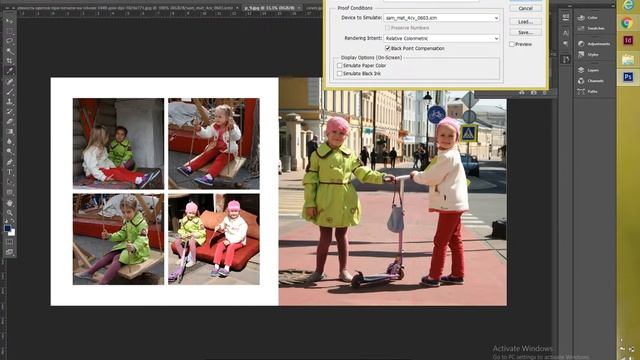Enable Simulate Black Ink checkbox

(x=340, y=73)
